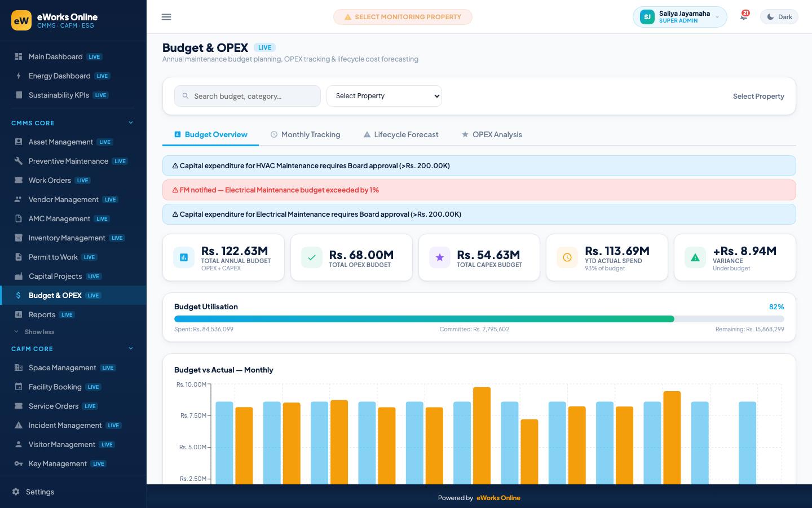The width and height of the screenshot is (812, 508).
Task: Click the Space Management icon
Action: 19,367
